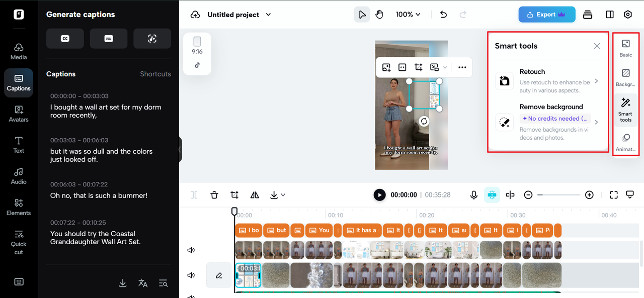Click the mirror flip icon in timeline toolbar
This screenshot has width=644, height=298.
(255, 195)
